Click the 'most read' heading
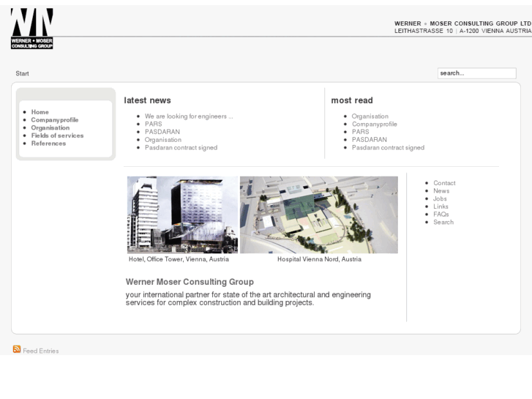This screenshot has height=399, width=532. (x=352, y=100)
